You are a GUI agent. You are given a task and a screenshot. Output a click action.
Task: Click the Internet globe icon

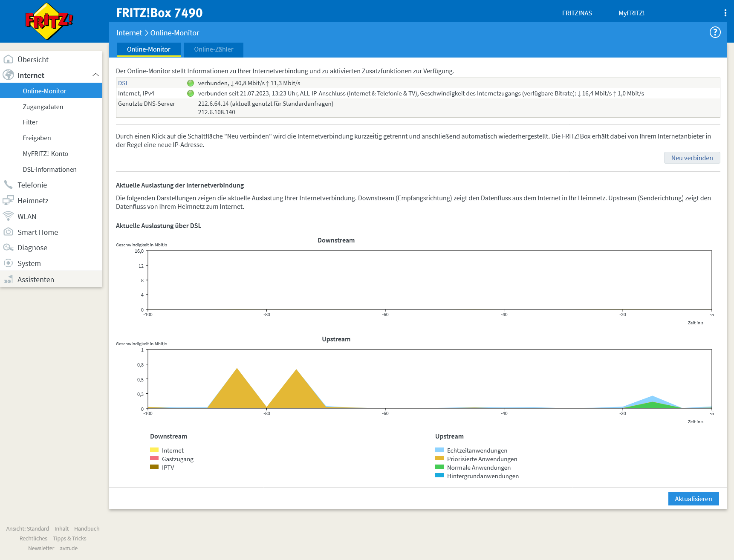8,75
